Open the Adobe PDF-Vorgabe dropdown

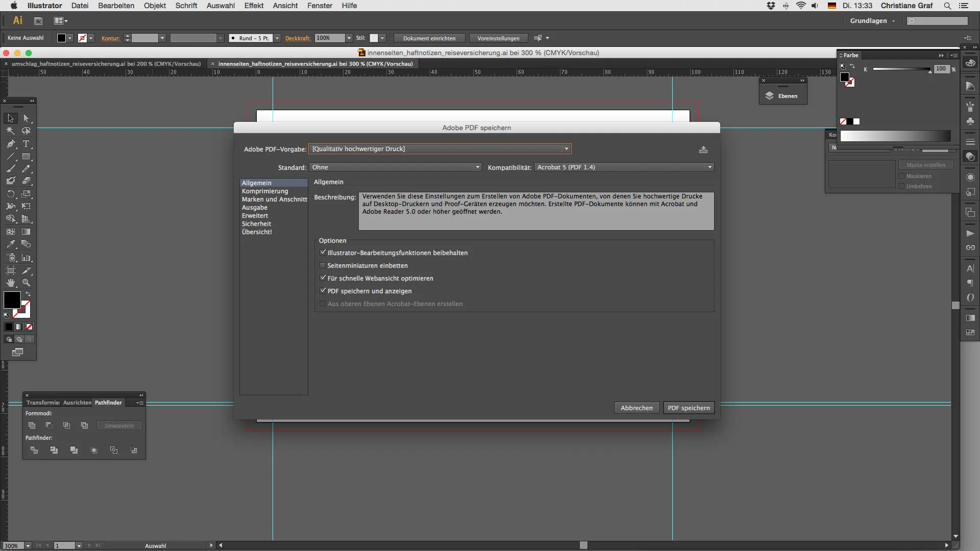pos(439,149)
